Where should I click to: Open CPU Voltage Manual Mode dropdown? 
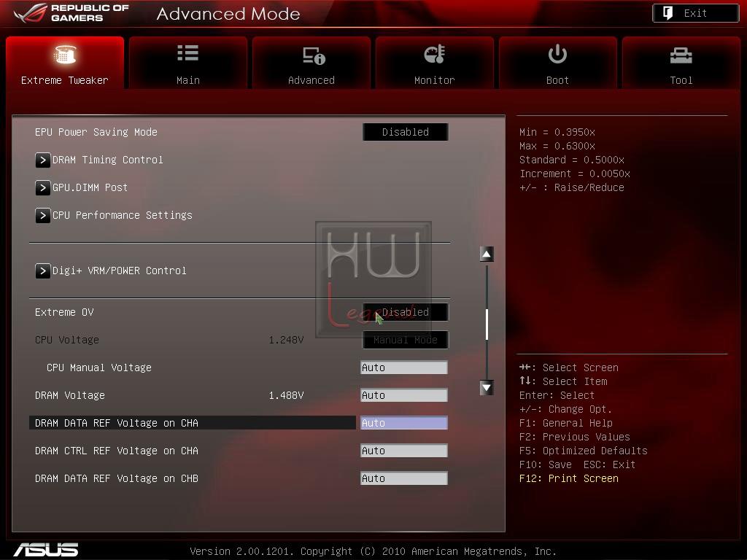click(x=406, y=340)
